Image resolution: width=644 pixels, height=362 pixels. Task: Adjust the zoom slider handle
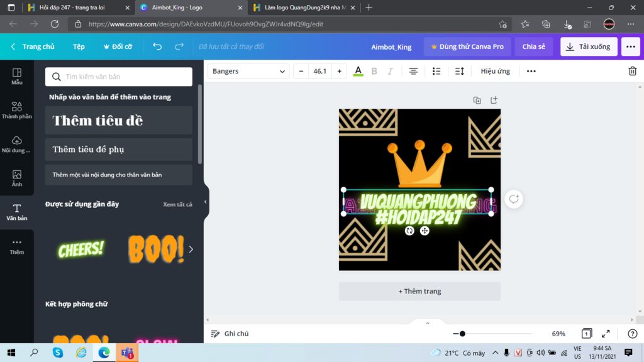pos(462,334)
